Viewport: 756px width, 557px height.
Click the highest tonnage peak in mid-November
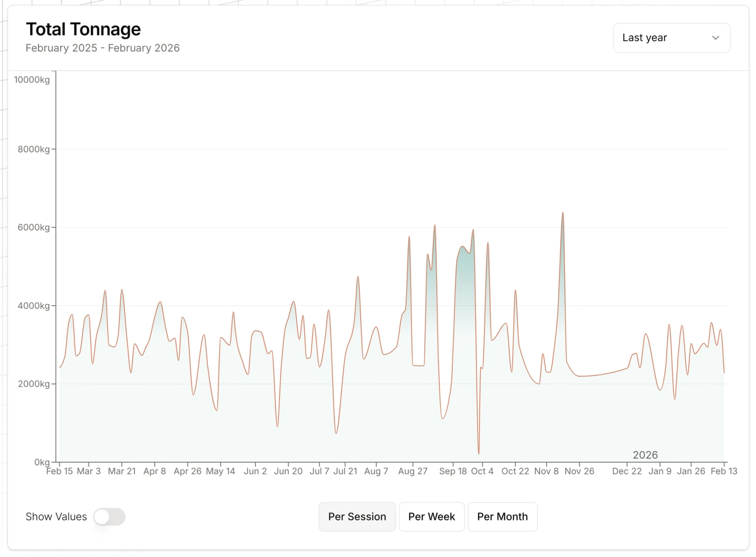[563, 213]
